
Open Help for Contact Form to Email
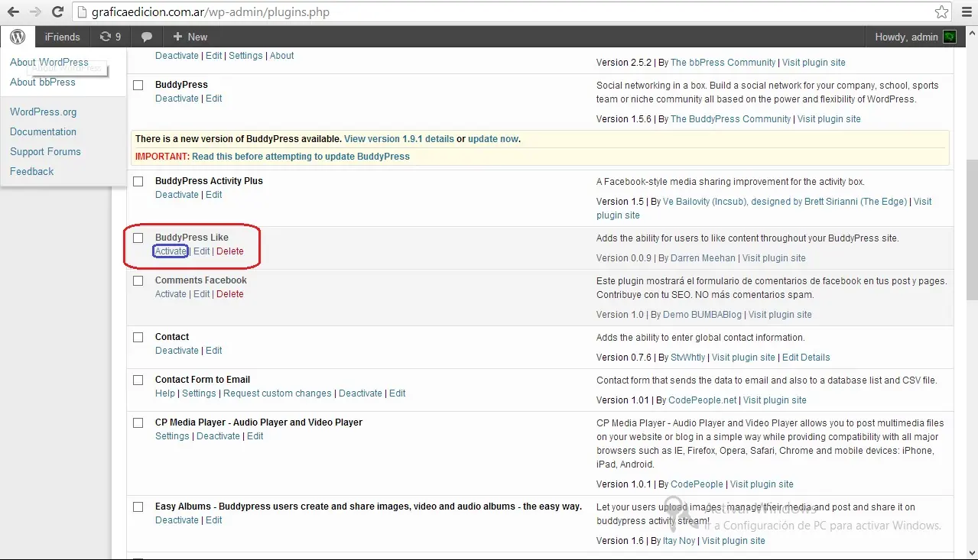tap(165, 393)
